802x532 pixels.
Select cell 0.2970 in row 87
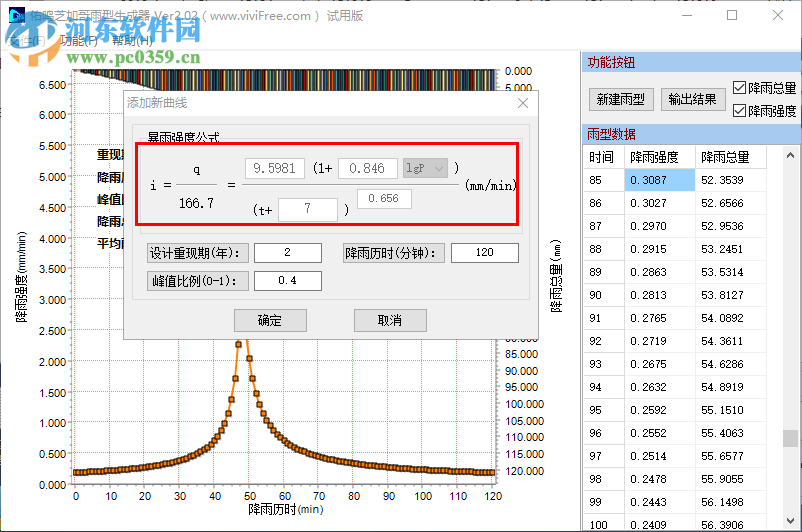659,226
